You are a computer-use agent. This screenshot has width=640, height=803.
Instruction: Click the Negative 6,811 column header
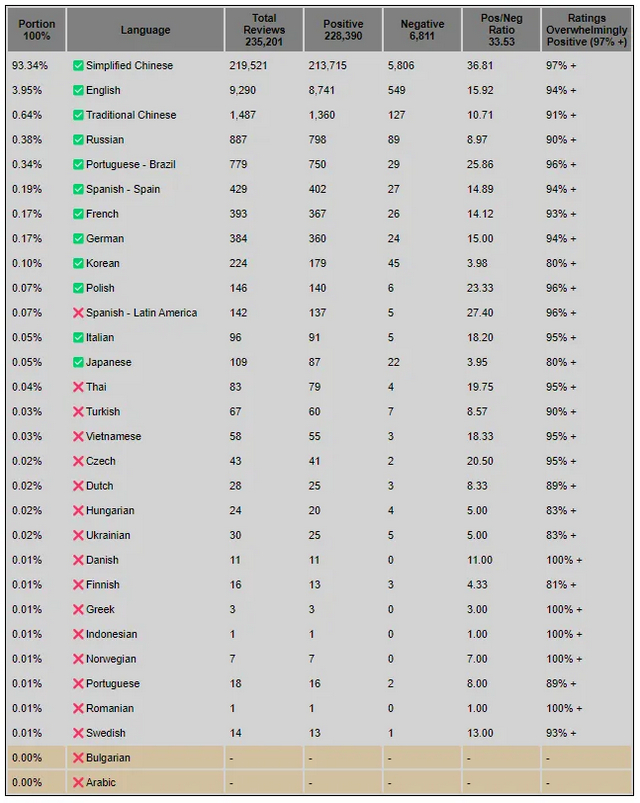coord(422,30)
